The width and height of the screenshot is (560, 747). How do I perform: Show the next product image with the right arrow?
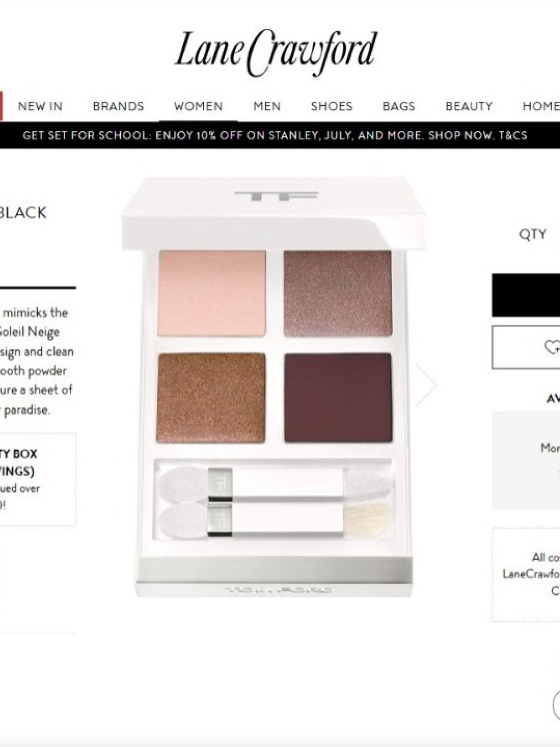(x=425, y=385)
